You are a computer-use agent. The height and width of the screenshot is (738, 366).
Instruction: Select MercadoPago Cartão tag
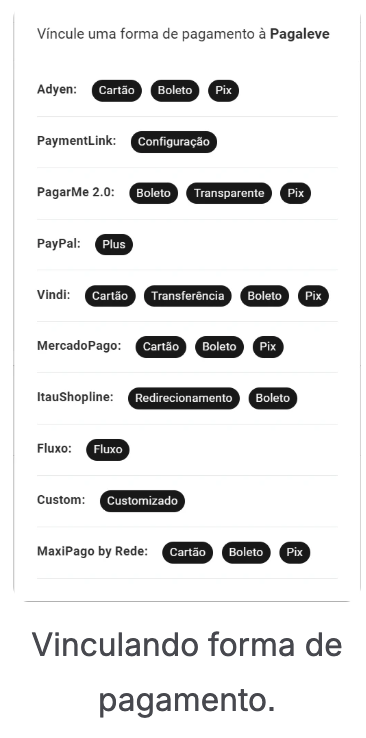pos(161,347)
